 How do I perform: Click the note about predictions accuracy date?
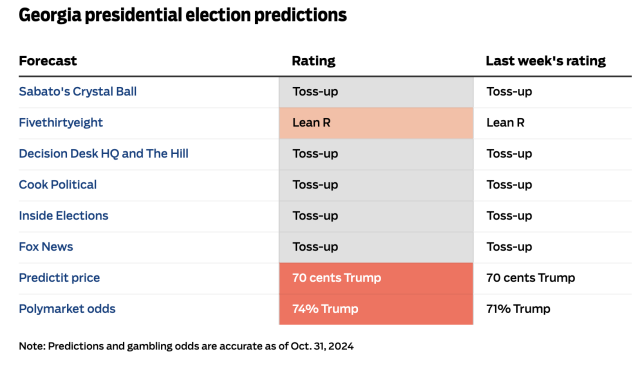pyautogui.click(x=186, y=346)
